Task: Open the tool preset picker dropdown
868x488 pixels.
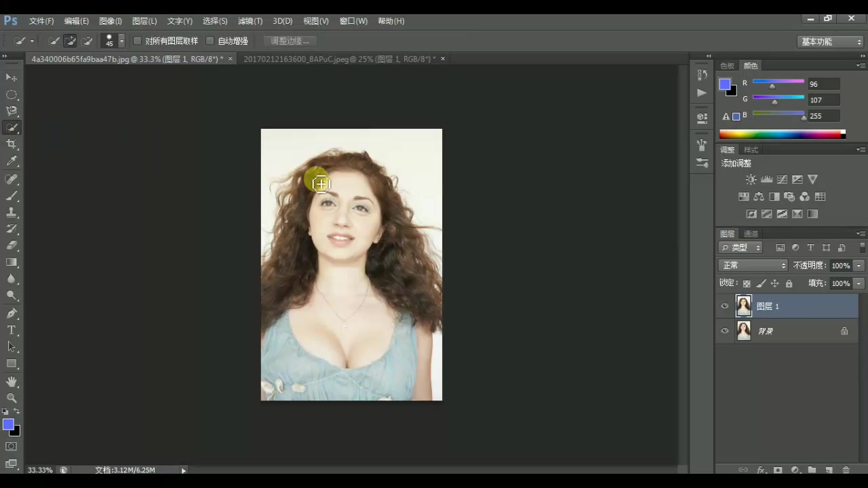Action: tap(31, 41)
